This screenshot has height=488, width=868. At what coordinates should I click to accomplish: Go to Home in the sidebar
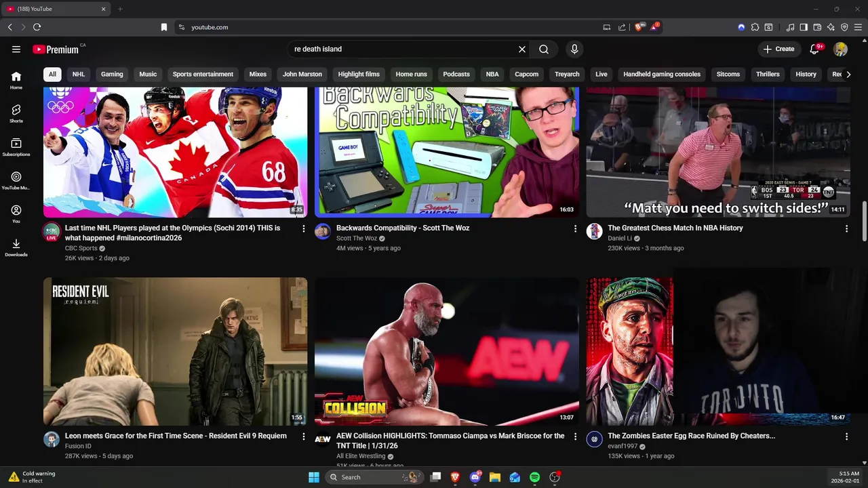coord(16,80)
